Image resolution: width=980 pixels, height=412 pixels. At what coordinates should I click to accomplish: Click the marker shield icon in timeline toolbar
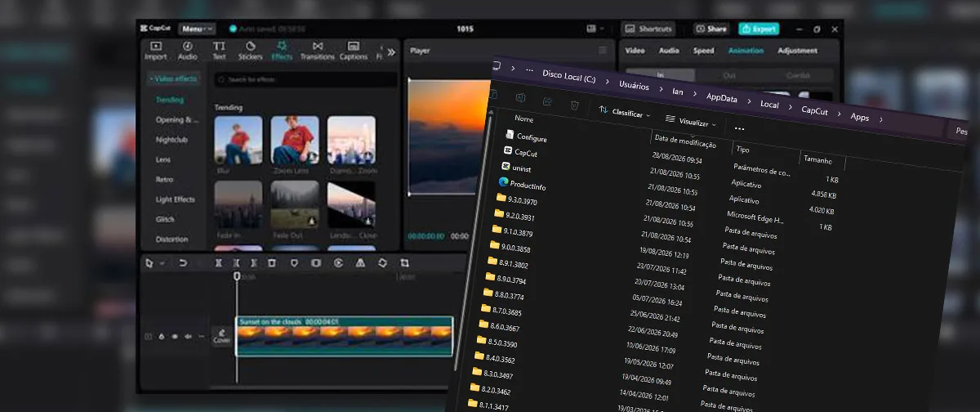point(294,263)
